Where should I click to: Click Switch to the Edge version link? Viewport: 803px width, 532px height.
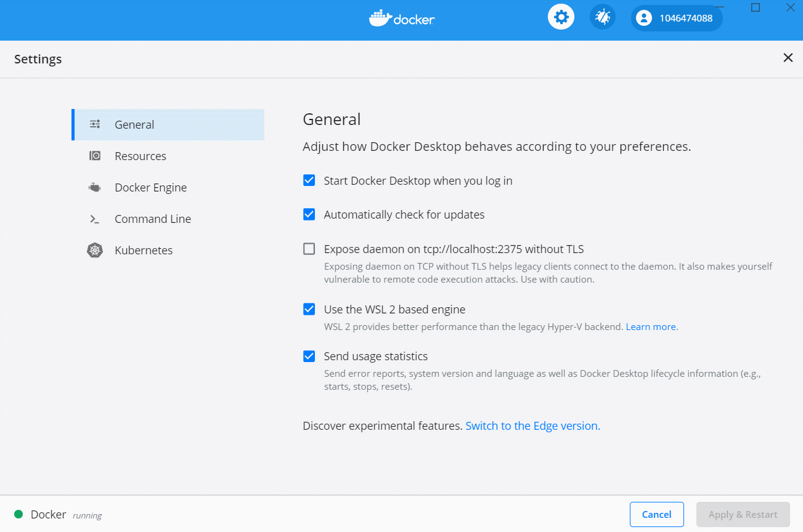532,425
